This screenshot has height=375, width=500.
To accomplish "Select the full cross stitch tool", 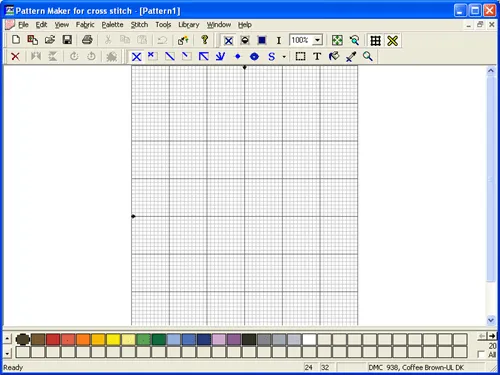I will [x=136, y=57].
